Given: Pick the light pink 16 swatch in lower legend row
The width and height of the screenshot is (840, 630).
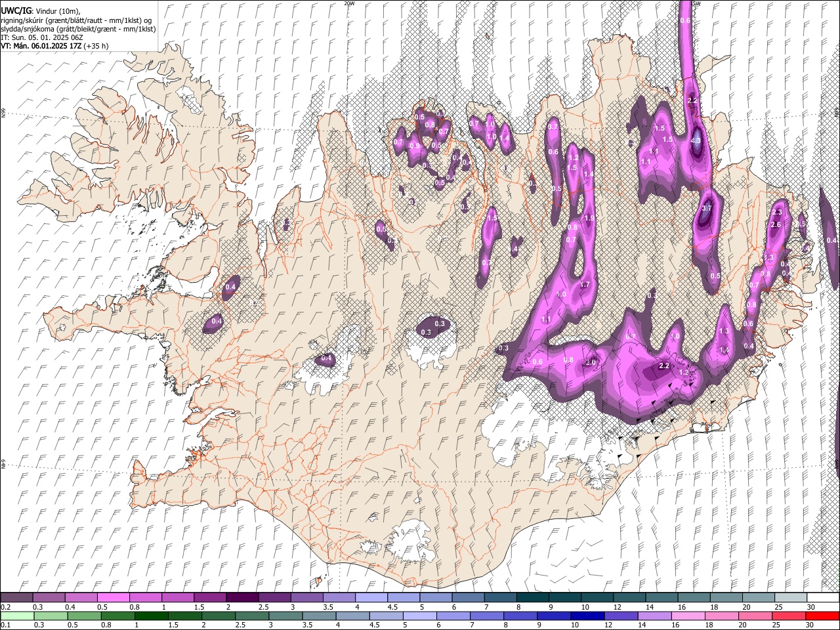Looking at the screenshot, I should 687,616.
